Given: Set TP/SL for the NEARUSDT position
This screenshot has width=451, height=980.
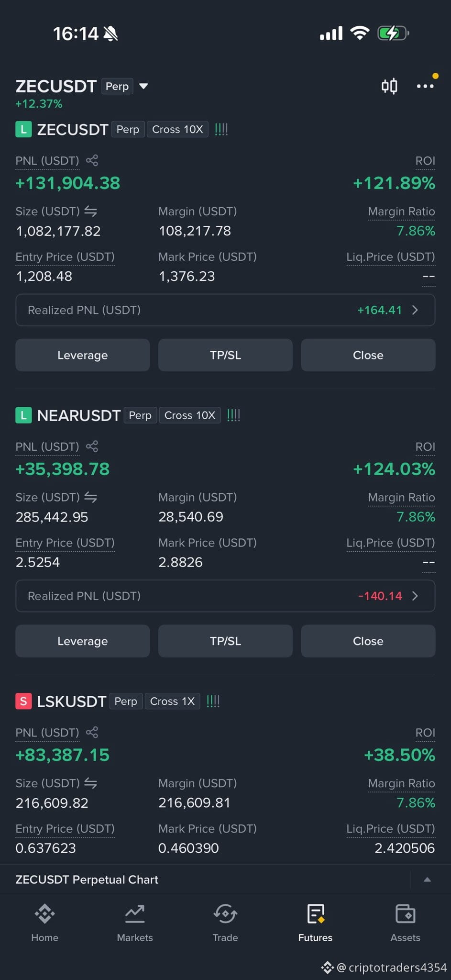Looking at the screenshot, I should [x=225, y=641].
